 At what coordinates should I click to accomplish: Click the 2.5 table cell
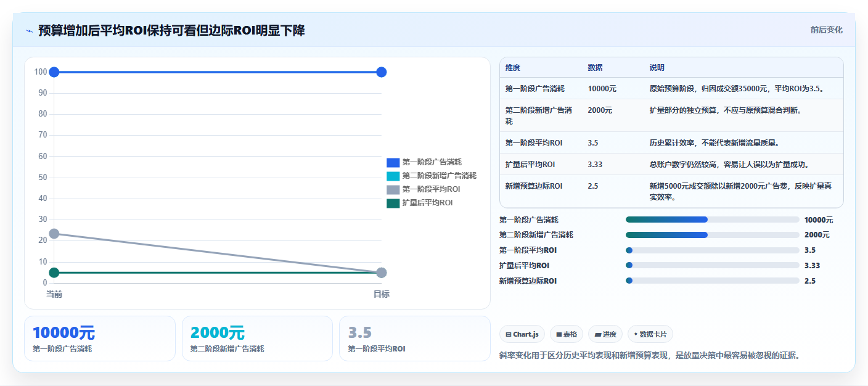593,186
